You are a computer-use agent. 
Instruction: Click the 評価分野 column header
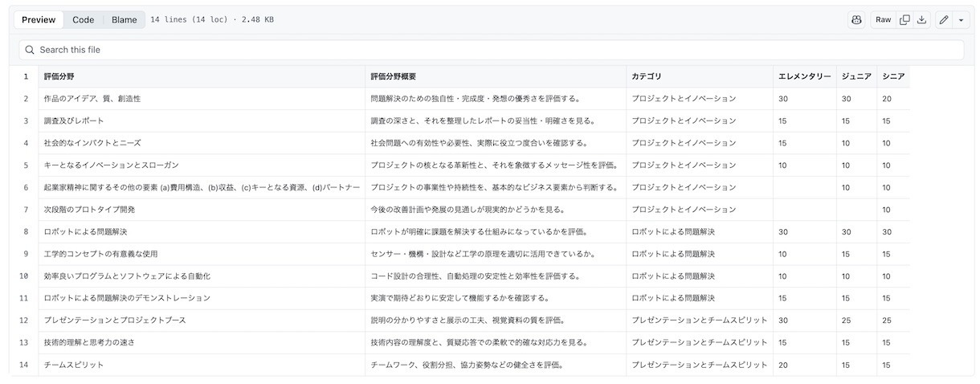(59, 76)
